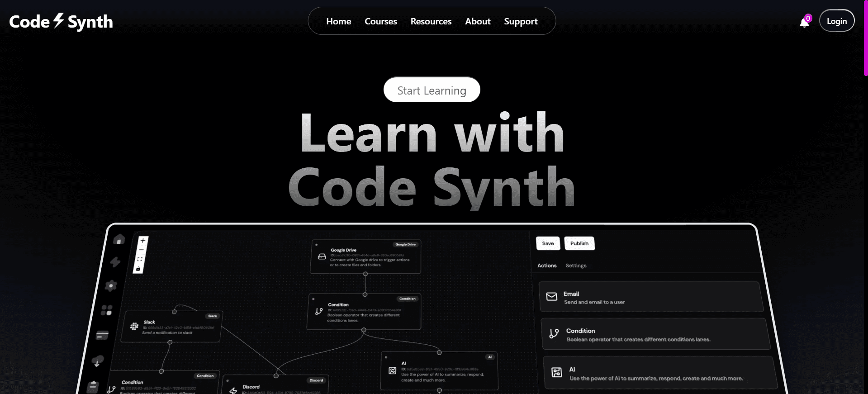
Task: Click the AI icon in the canvas AI node
Action: pyautogui.click(x=393, y=370)
